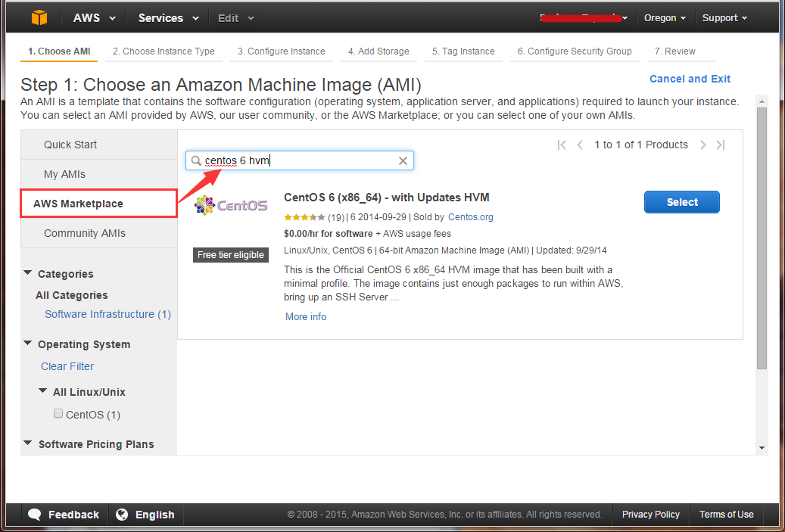Click the blue Select button for CentOS 6
The image size is (785, 532).
pos(682,202)
